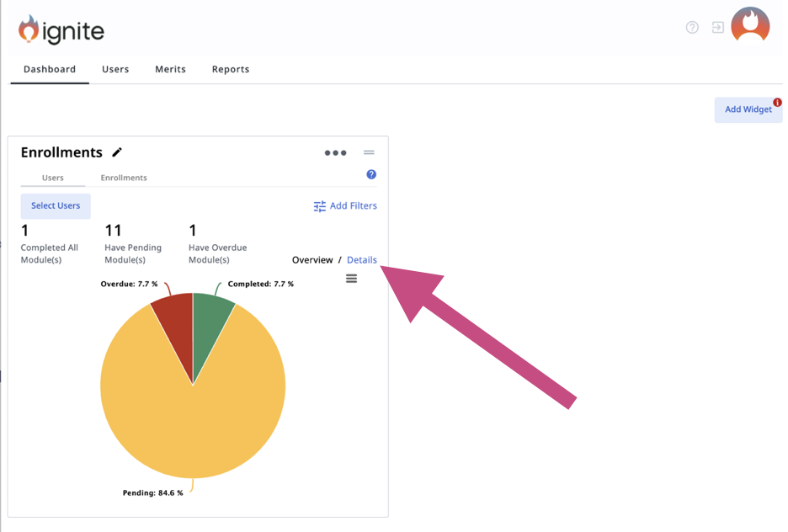
Task: Click the red notification badge on Add Widget
Action: tap(777, 103)
